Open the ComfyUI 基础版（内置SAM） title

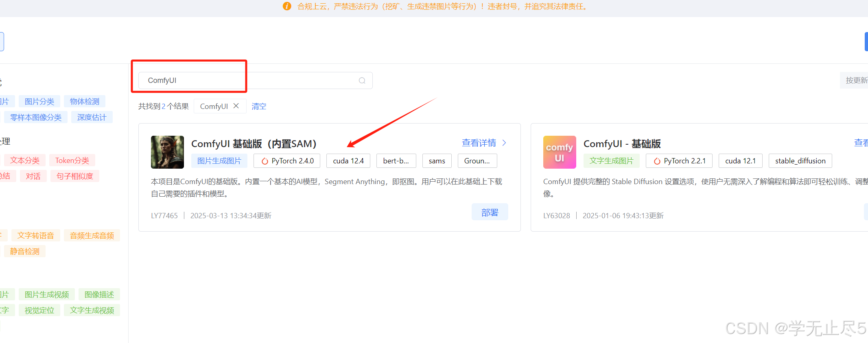pyautogui.click(x=254, y=144)
